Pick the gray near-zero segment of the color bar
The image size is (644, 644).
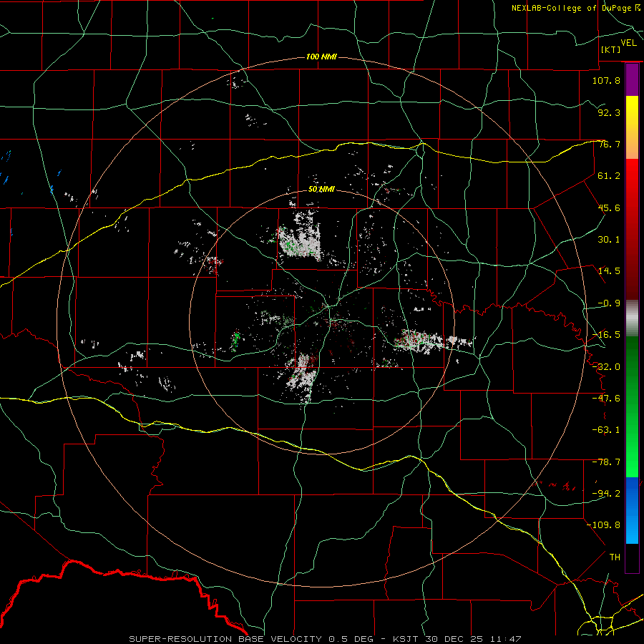point(632,318)
